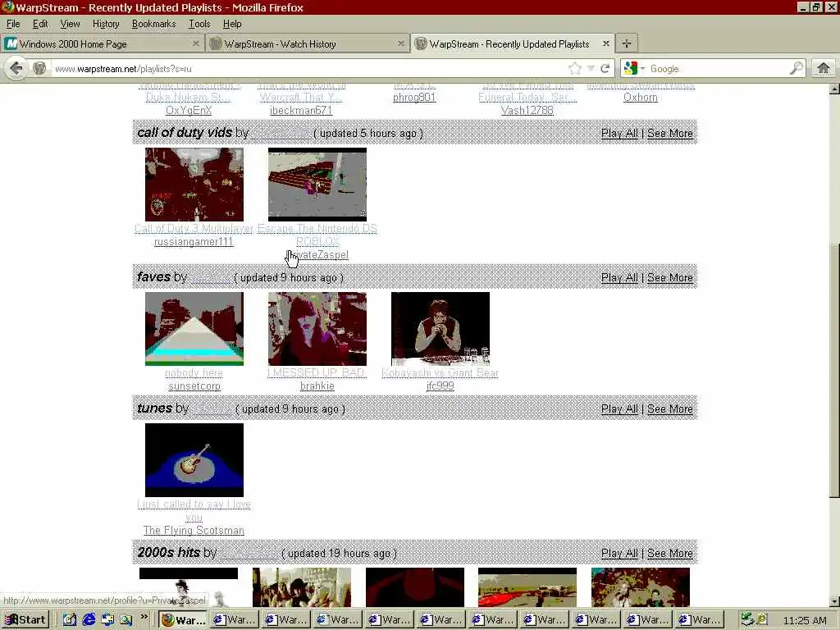This screenshot has height=630, width=840.
Task: Visit brahkie's profile link
Action: [317, 386]
